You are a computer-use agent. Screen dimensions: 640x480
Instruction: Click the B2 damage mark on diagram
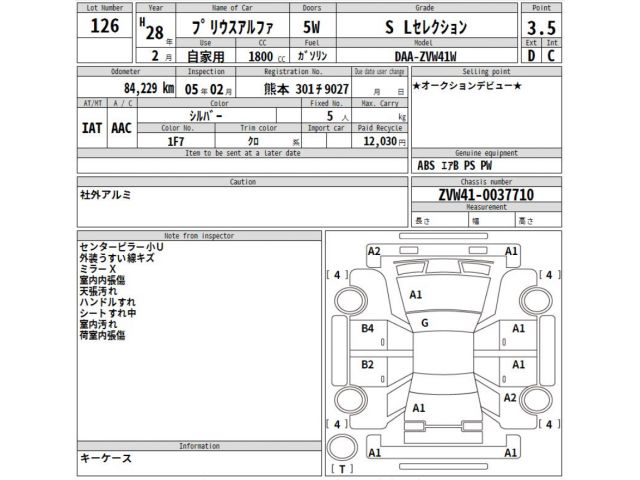click(x=367, y=364)
